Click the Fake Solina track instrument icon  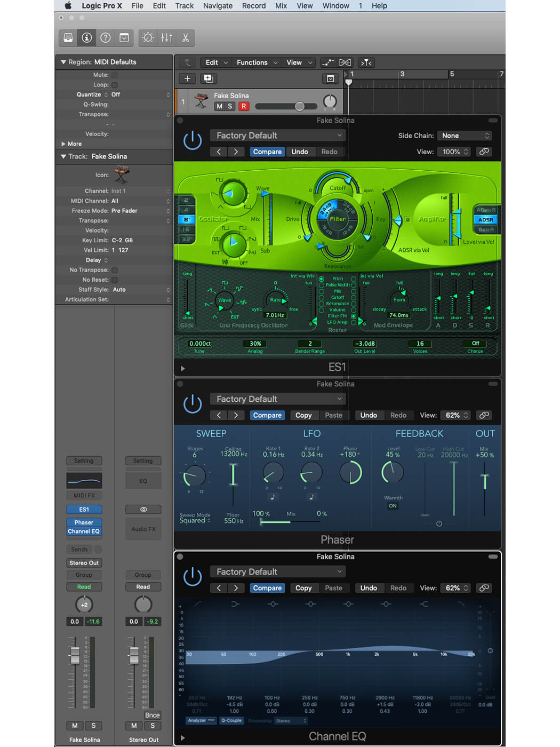click(x=201, y=100)
